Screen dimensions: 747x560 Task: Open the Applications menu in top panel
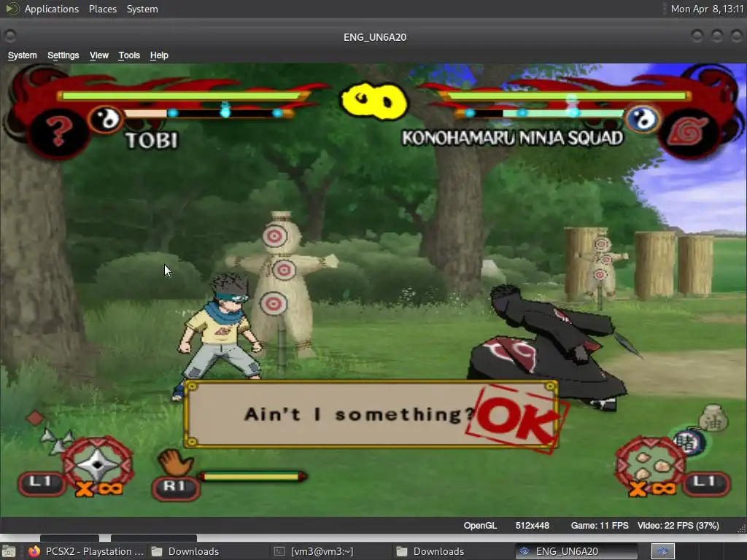point(52,9)
